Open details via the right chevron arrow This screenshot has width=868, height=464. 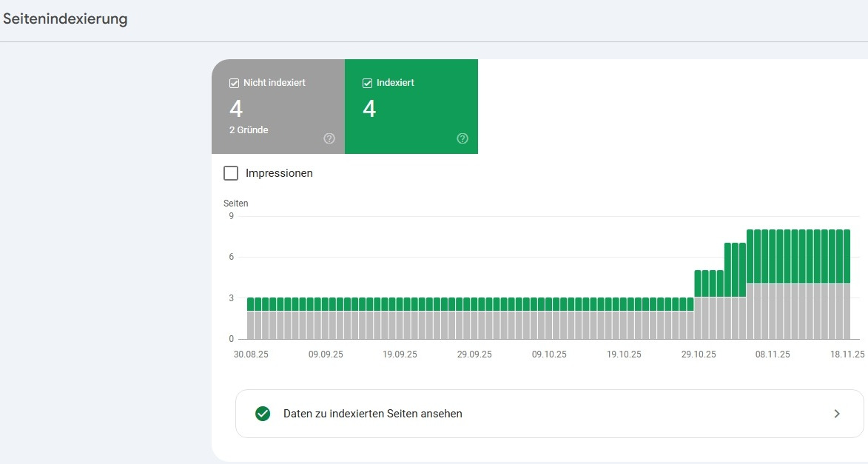pyautogui.click(x=837, y=414)
